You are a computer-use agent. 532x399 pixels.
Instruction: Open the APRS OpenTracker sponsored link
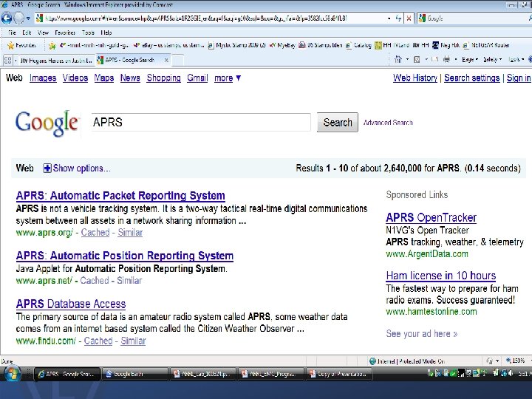coord(432,217)
